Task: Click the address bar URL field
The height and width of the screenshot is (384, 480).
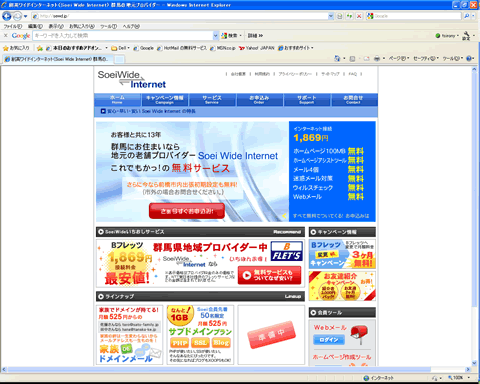Action: coord(180,16)
